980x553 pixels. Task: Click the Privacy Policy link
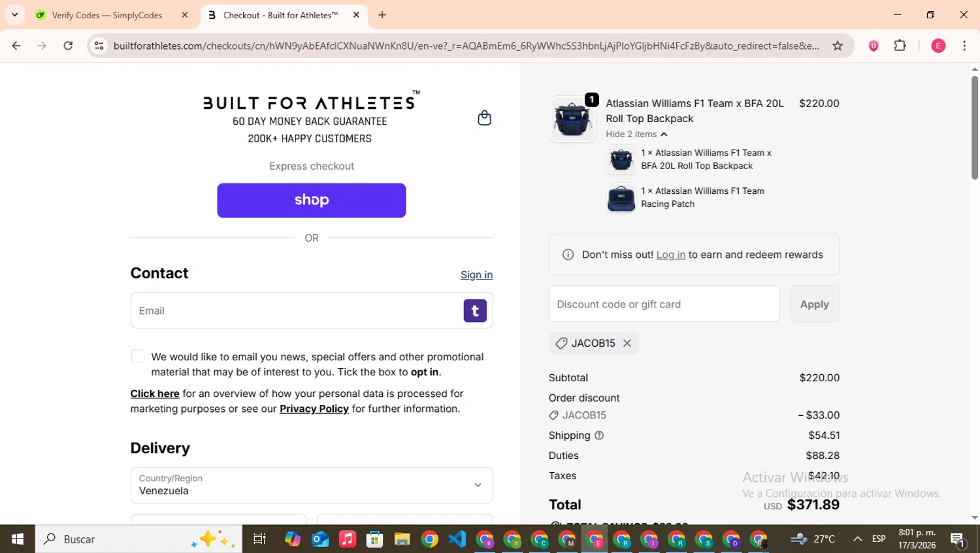[x=314, y=409]
